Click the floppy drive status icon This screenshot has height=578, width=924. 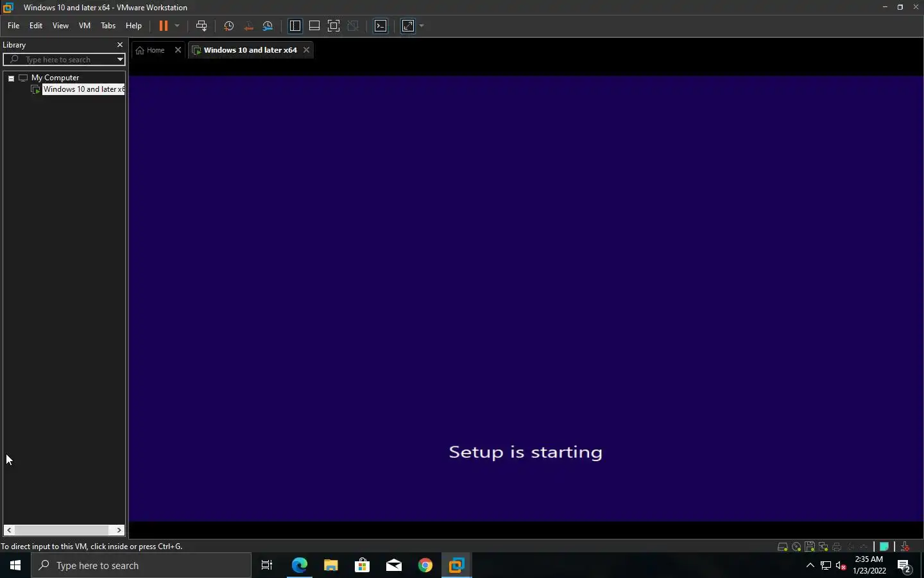(810, 547)
